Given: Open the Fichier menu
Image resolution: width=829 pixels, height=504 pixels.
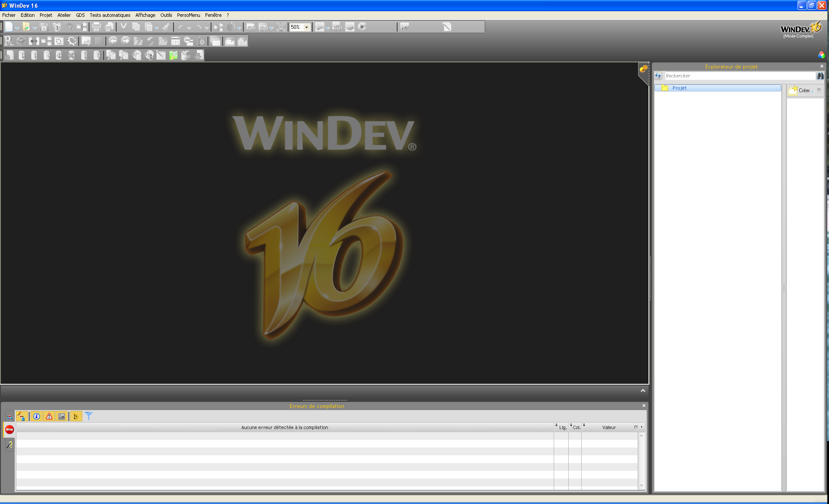Looking at the screenshot, I should (x=9, y=15).
